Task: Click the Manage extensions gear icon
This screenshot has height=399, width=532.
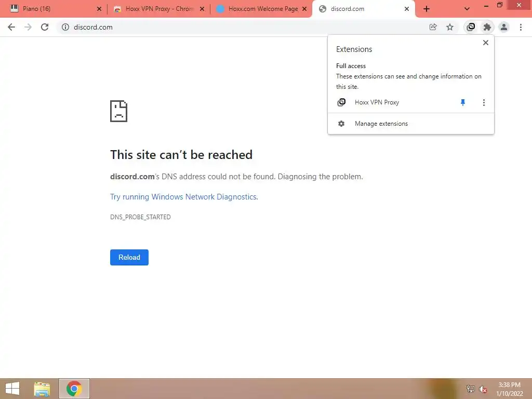Action: coord(341,124)
